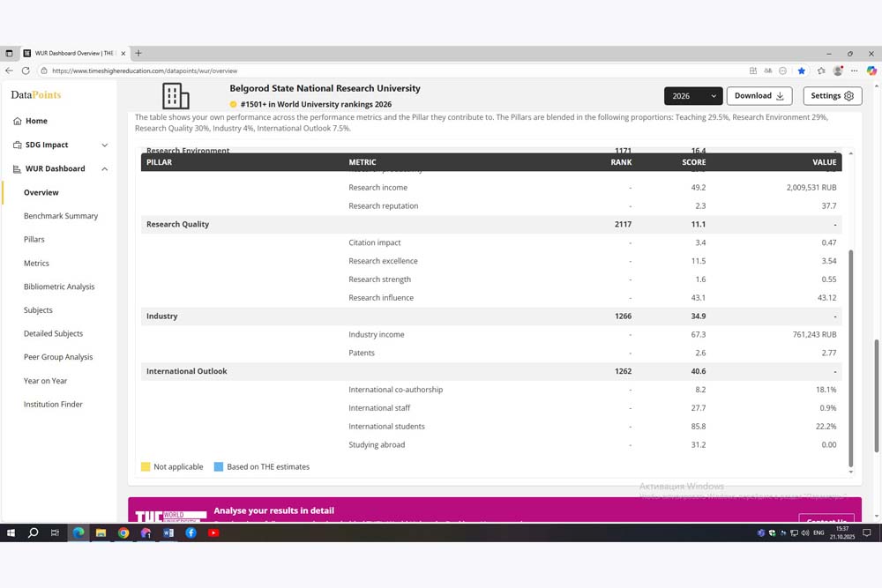Refresh the page with reload icon
The image size is (882, 588).
pos(26,71)
